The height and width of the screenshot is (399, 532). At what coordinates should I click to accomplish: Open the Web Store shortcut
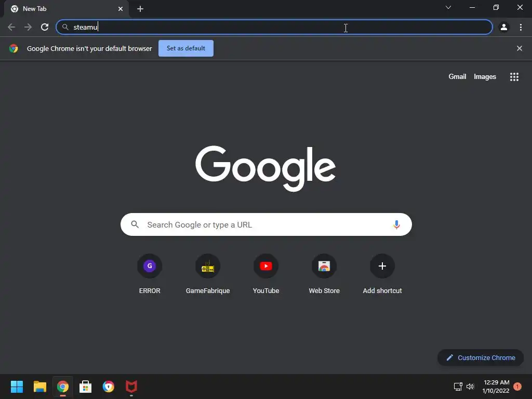pyautogui.click(x=324, y=274)
